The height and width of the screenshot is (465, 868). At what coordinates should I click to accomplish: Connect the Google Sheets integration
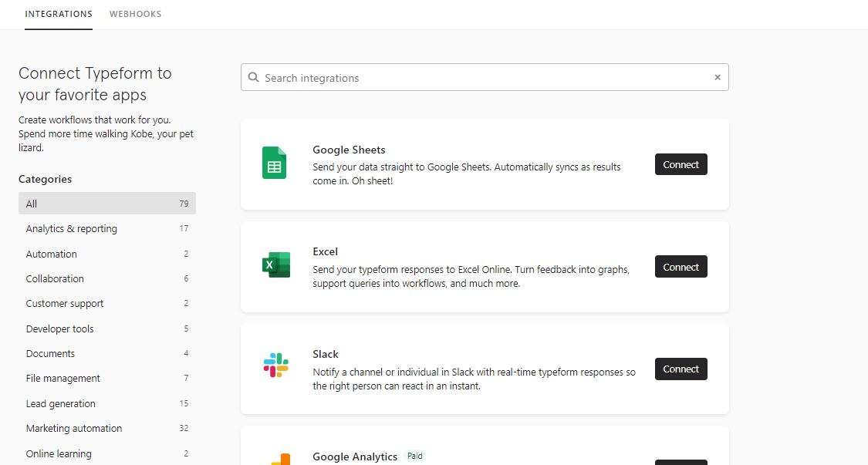click(681, 164)
